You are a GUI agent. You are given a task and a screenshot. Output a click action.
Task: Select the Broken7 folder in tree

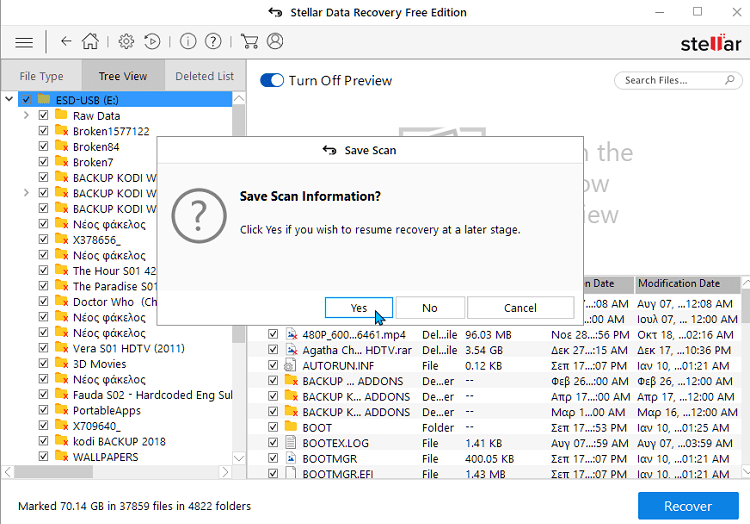93,162
